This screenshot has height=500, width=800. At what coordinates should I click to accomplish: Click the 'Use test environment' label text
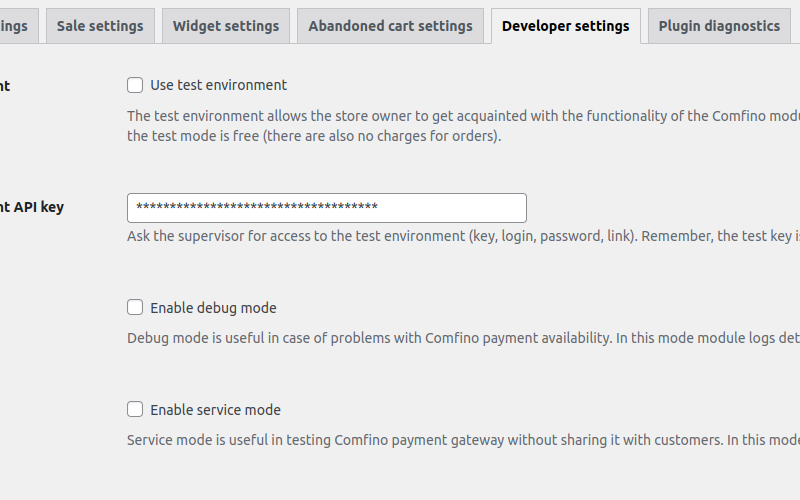coord(218,85)
